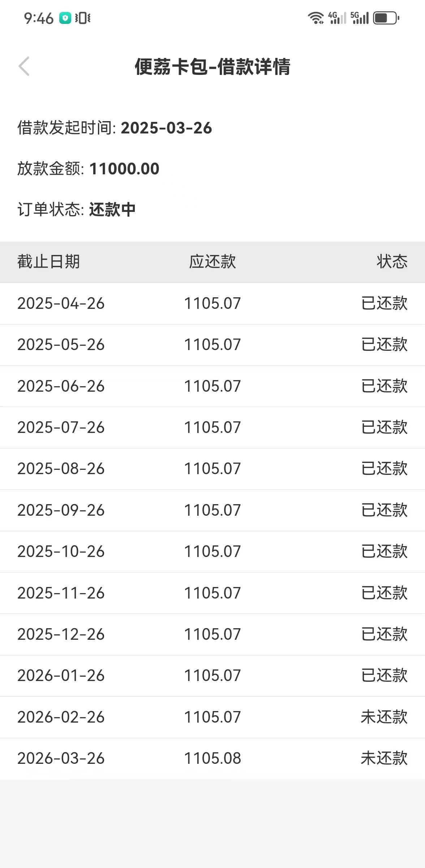Tap the 11000.00 loan amount

coord(124,169)
